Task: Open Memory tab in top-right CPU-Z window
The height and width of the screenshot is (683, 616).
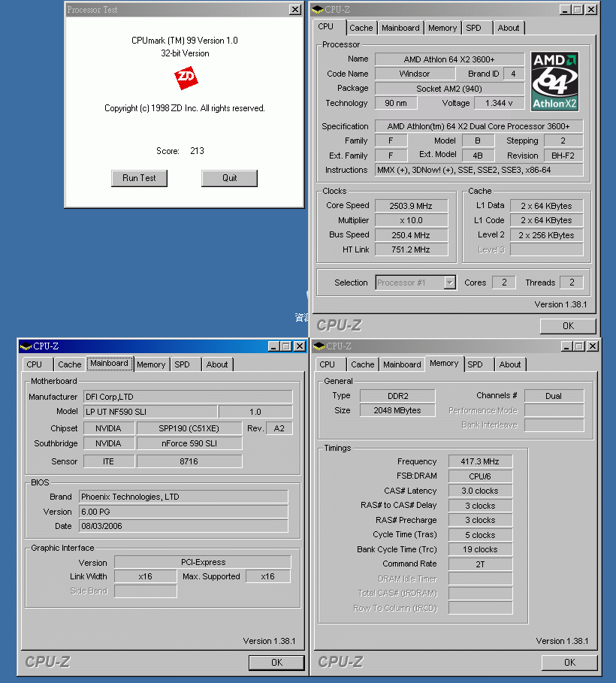Action: coord(442,28)
